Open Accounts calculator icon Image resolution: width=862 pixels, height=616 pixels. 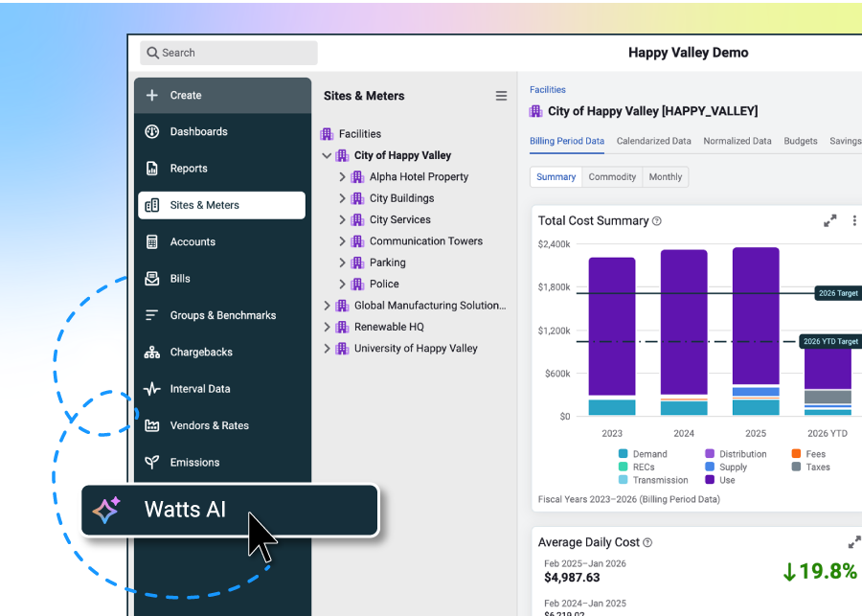(152, 242)
